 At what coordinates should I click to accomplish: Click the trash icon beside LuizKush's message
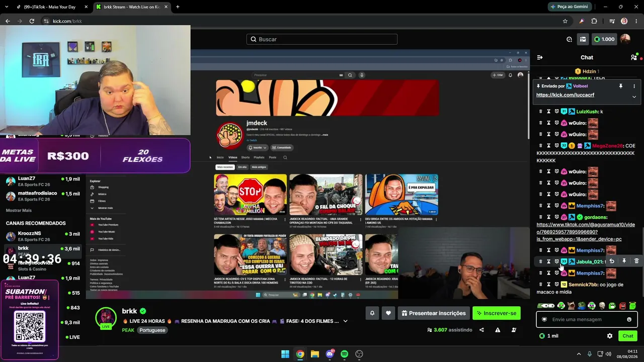pos(541,112)
